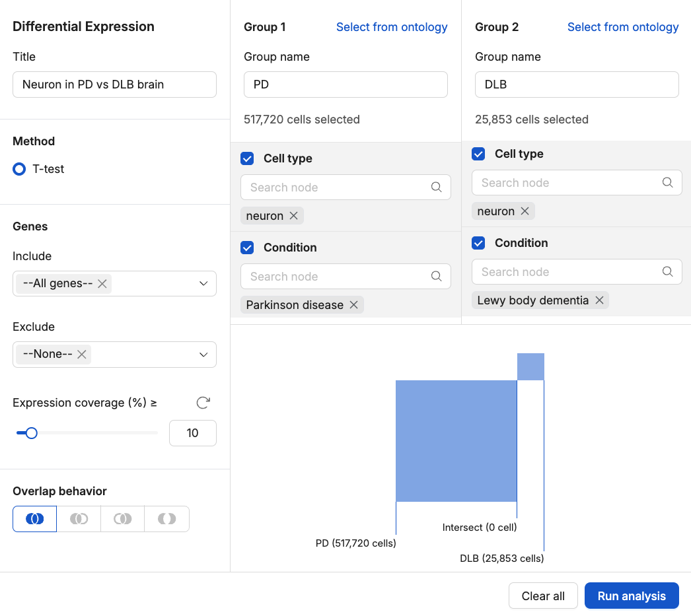Clear the --All genes-- include tag
This screenshot has height=616, width=691.
(x=102, y=283)
